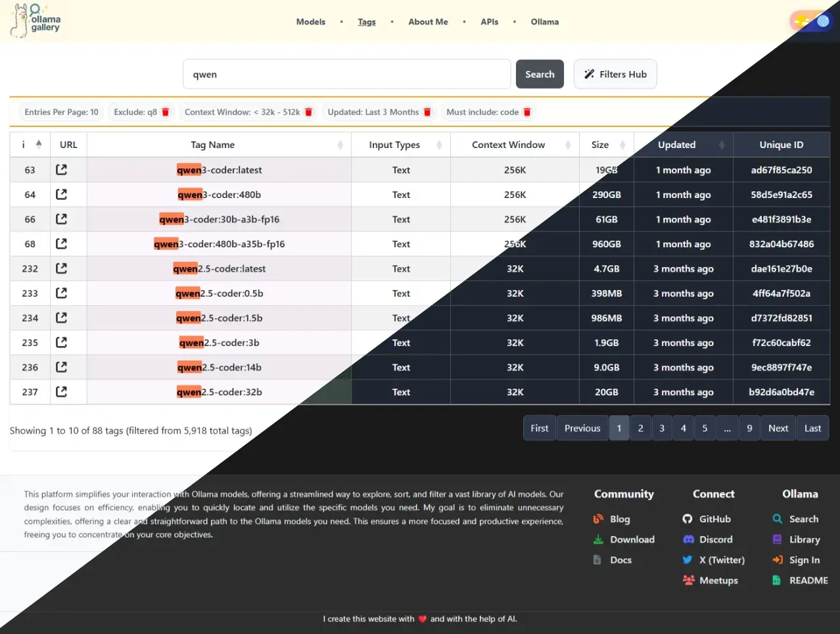Delete the Context Window filter via trash icon
Screen dimensions: 840x634
pos(308,112)
